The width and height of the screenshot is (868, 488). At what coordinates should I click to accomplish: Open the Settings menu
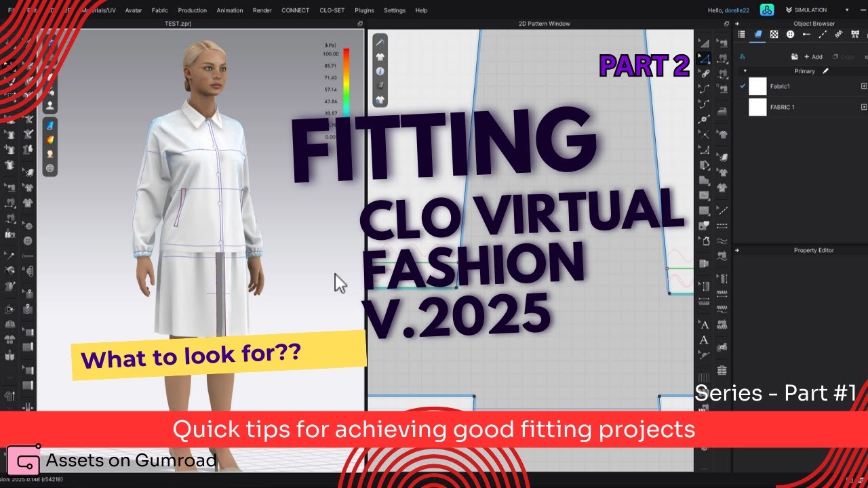click(395, 10)
